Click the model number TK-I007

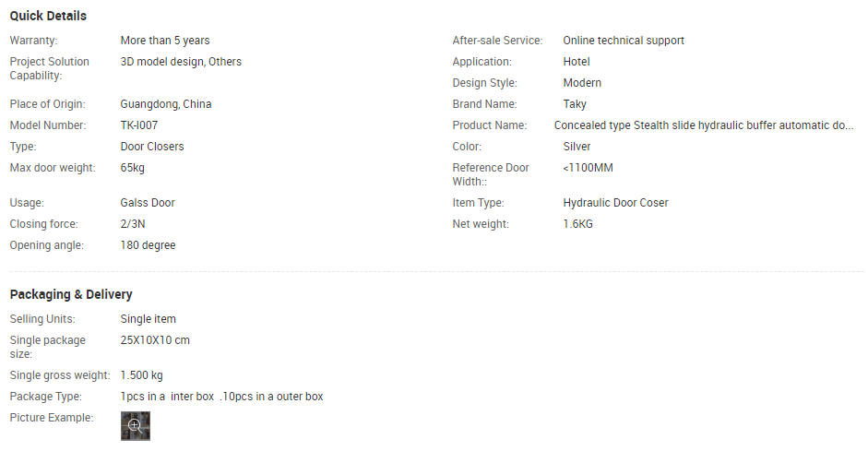tap(139, 125)
